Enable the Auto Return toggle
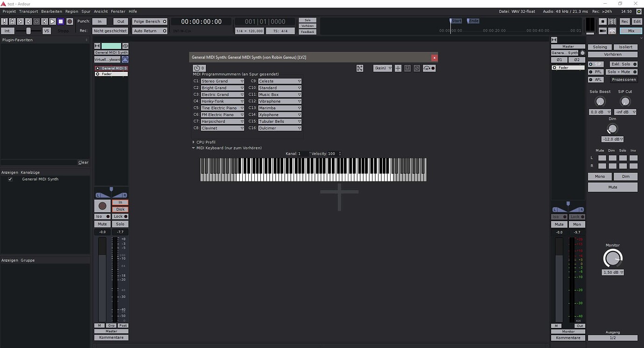 pyautogui.click(x=150, y=31)
